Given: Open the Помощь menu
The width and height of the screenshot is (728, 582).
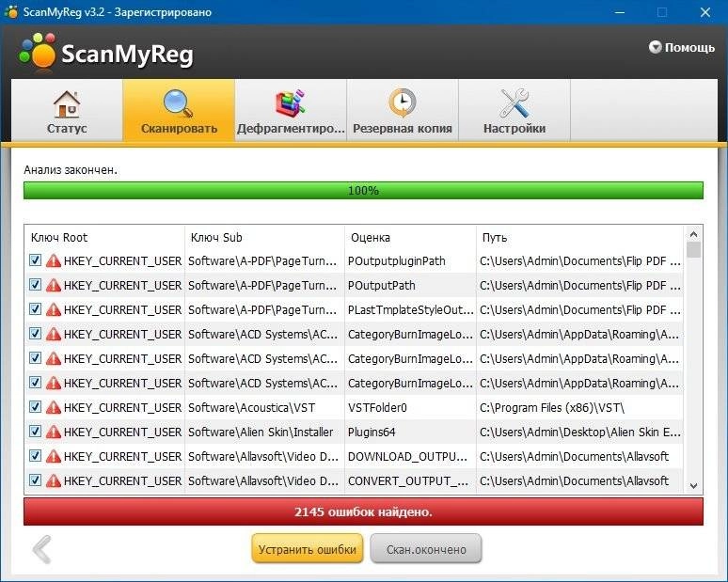Looking at the screenshot, I should 682,47.
